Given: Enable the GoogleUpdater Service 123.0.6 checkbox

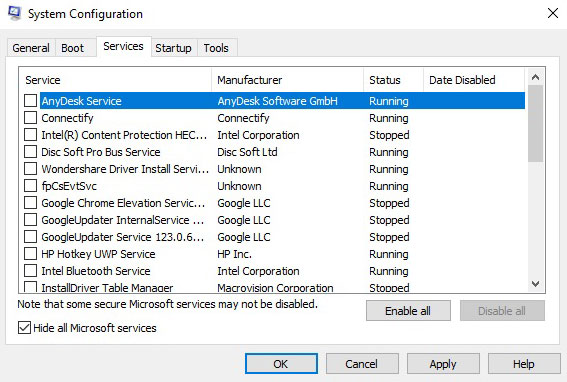Looking at the screenshot, I should point(30,237).
